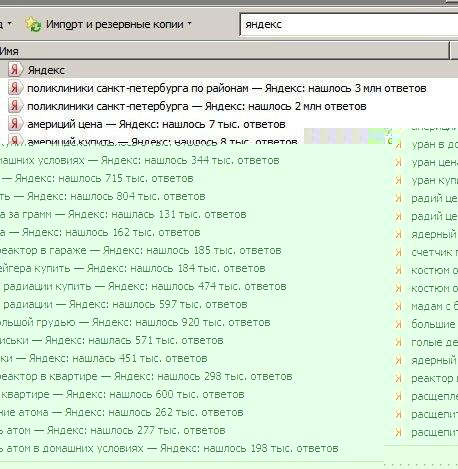Sort by the "Имя" column header
This screenshot has width=458, height=469.
pos(224,51)
